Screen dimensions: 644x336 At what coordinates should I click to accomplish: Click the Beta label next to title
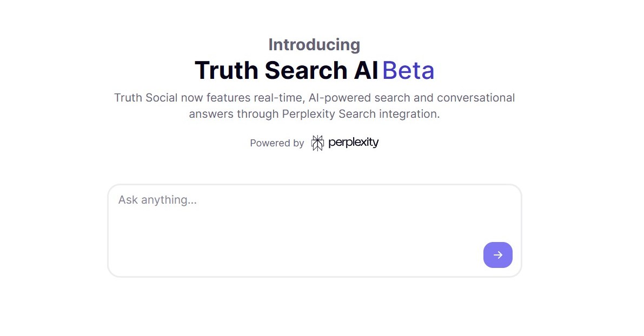coord(409,70)
